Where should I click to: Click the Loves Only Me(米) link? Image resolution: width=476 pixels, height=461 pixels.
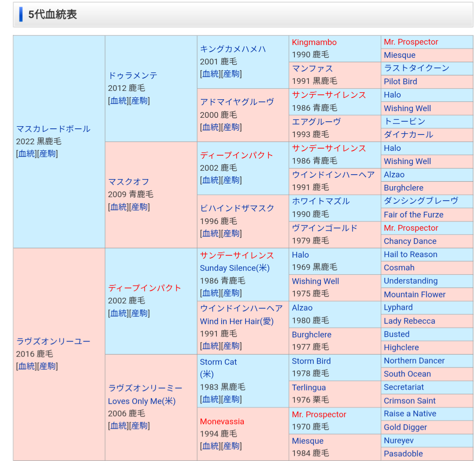click(142, 401)
